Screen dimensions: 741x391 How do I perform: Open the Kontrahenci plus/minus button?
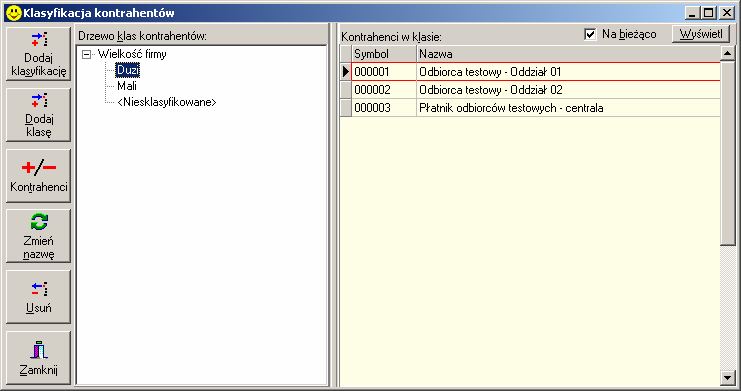tap(38, 175)
